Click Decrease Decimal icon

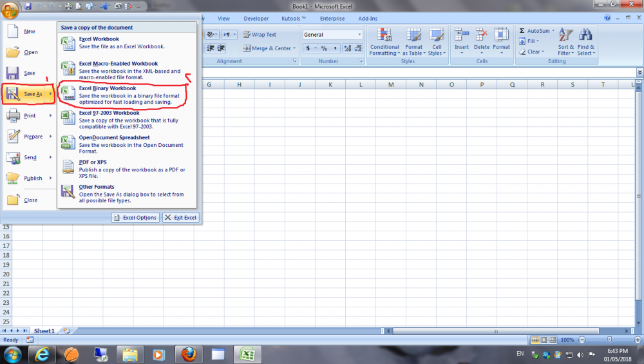coord(358,48)
